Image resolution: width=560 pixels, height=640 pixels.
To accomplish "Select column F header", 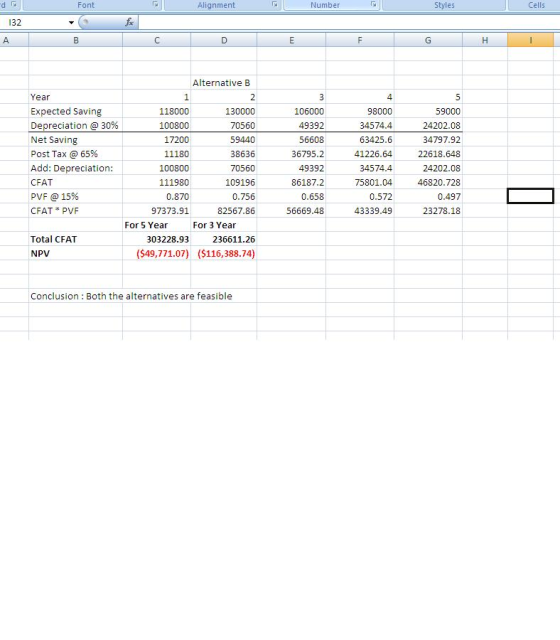I will click(360, 40).
